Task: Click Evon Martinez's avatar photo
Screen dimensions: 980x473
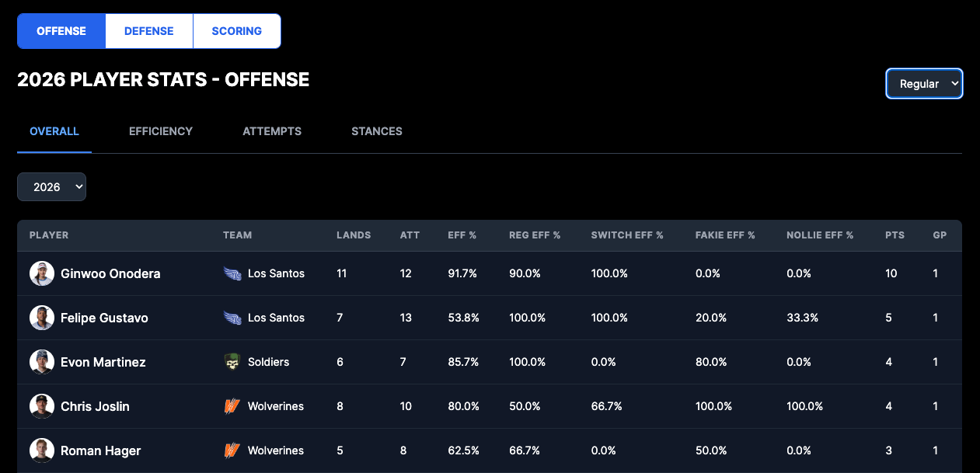Action: (42, 362)
